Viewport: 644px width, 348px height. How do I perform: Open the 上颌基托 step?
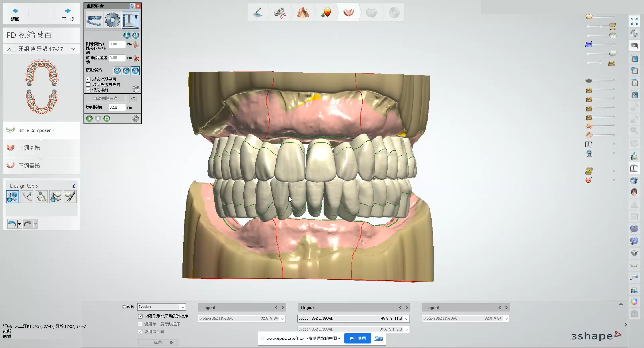pos(29,148)
